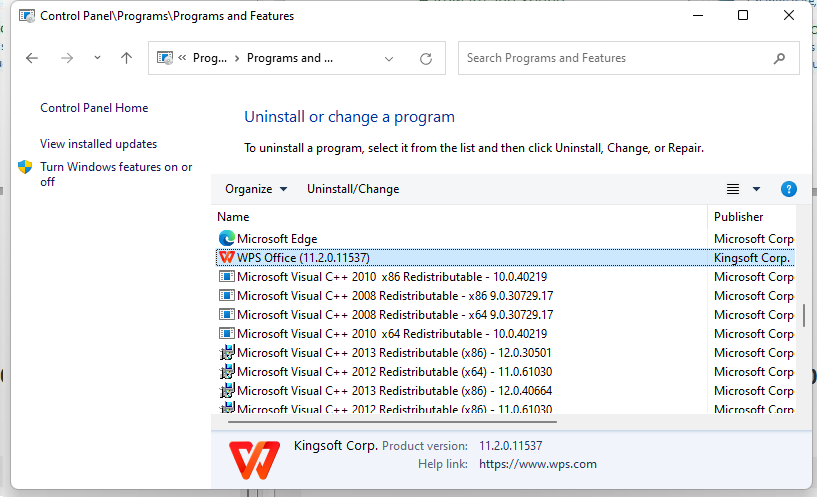This screenshot has height=497, width=817.
Task: Open the Control Panel Home link
Action: click(94, 108)
